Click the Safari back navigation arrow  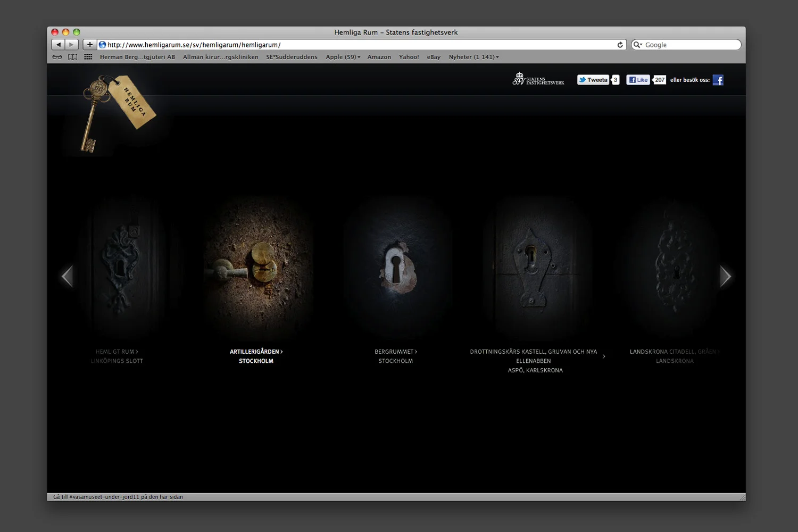pos(59,45)
